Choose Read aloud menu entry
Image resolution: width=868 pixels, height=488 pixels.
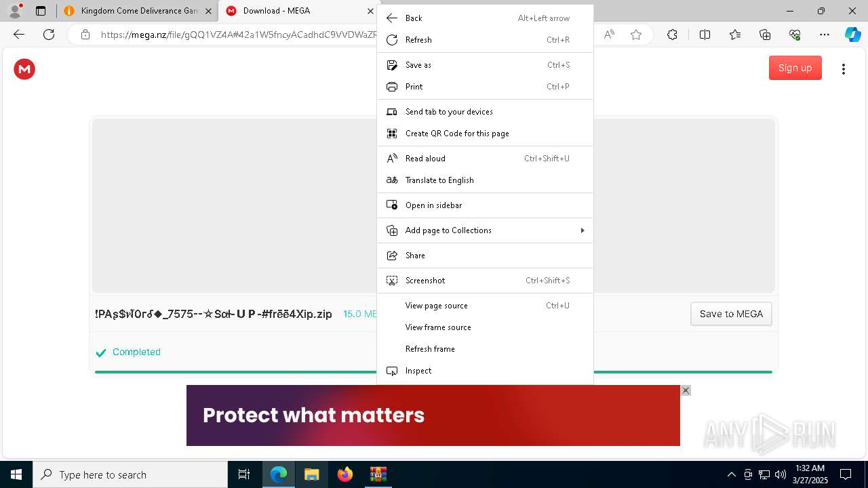(x=485, y=159)
